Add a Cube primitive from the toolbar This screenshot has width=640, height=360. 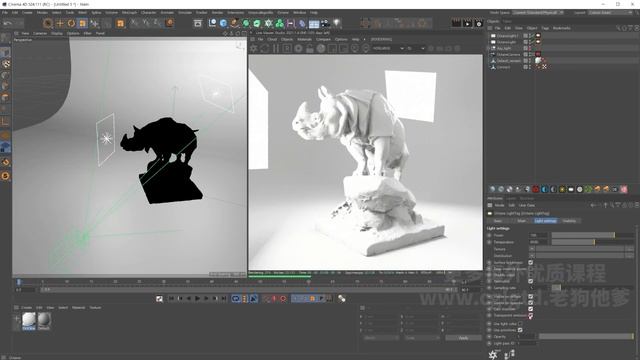223,23
